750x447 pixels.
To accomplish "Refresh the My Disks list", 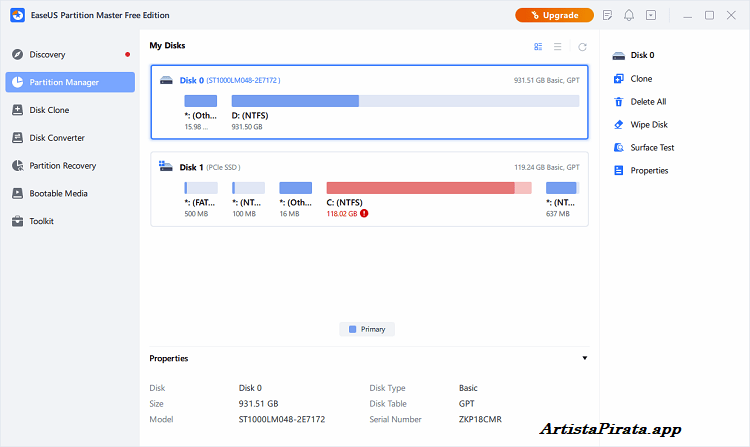I will click(582, 46).
